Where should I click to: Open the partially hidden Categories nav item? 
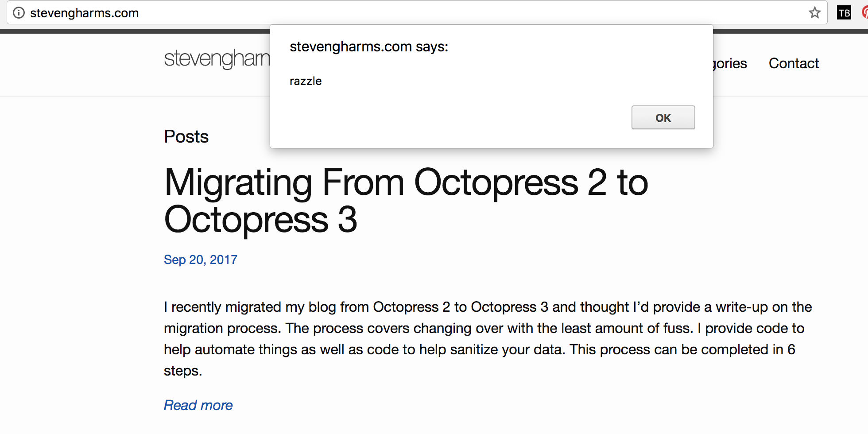[x=730, y=63]
